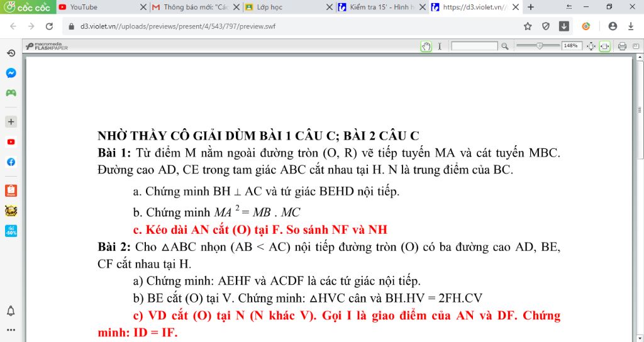Click red line c. Kéo dài AN cắt (O)
Viewport: 644px width, 342px height.
(260, 229)
